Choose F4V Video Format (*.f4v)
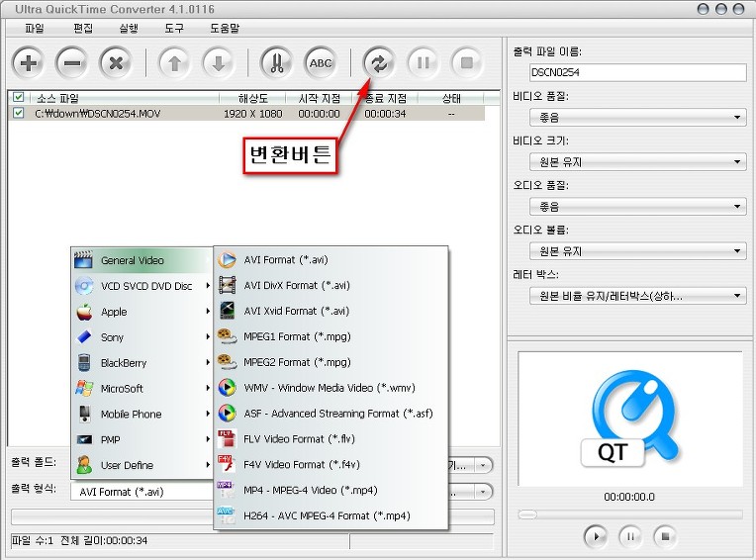 tap(331, 465)
